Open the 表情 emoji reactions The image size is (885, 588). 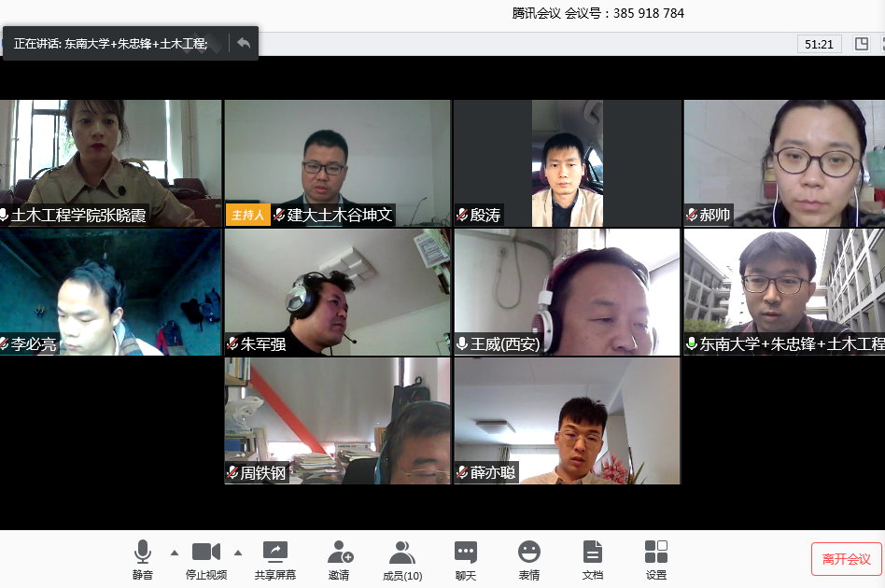[529, 559]
